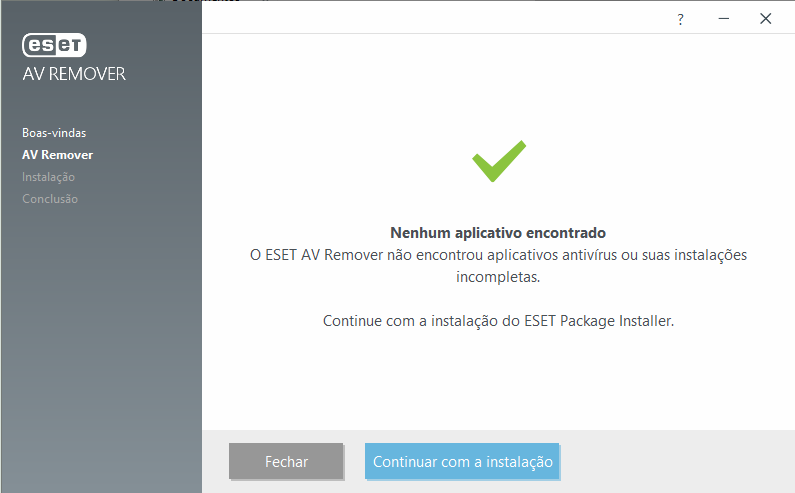Click the 'Nenhum aplicativo encontrado' heading
795x493 pixels.
498,233
